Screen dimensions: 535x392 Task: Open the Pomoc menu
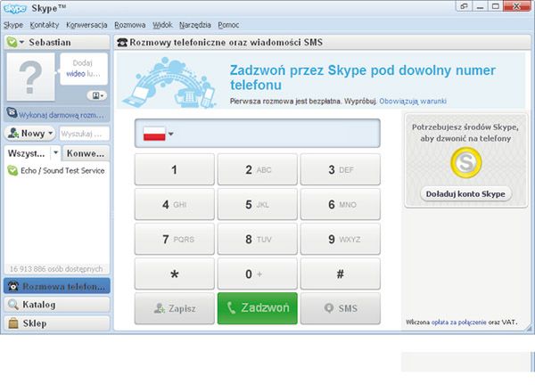coord(228,25)
